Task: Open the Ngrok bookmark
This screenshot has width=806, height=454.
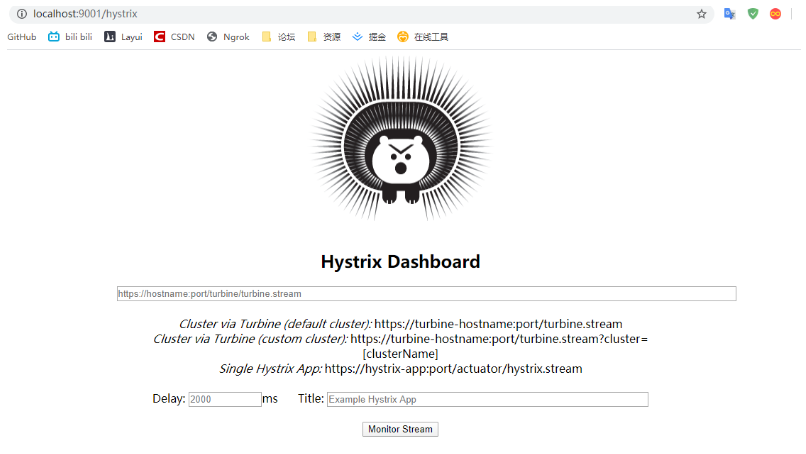Action: 228,37
